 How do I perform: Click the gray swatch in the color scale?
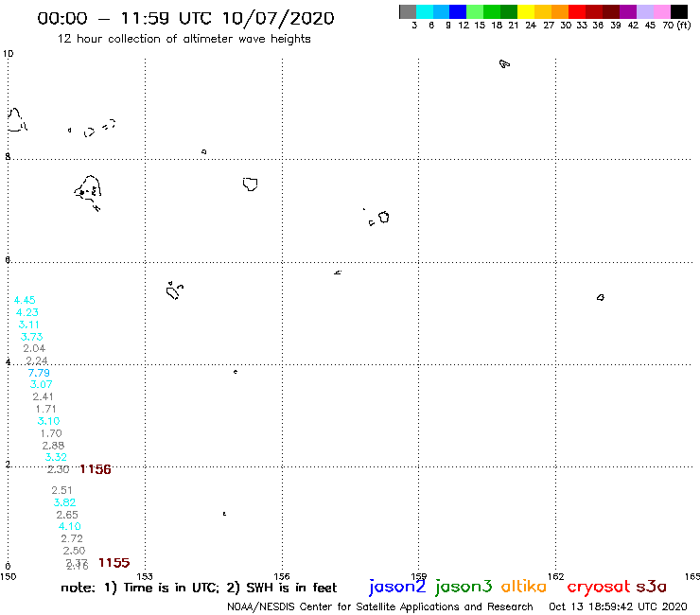coord(408,11)
